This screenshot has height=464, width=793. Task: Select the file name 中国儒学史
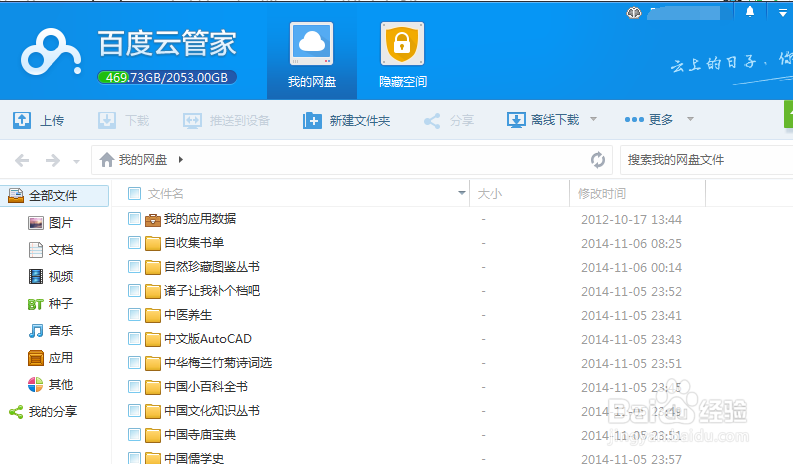(194, 458)
